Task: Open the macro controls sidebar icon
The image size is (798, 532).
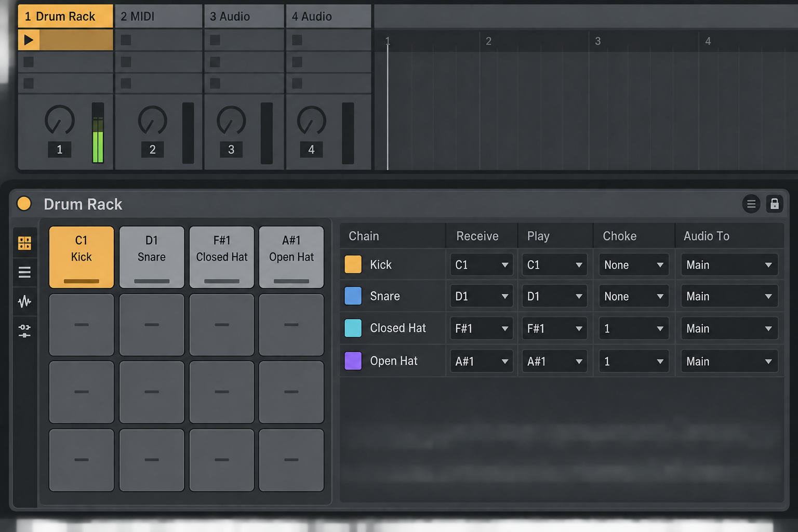Action: [x=24, y=331]
